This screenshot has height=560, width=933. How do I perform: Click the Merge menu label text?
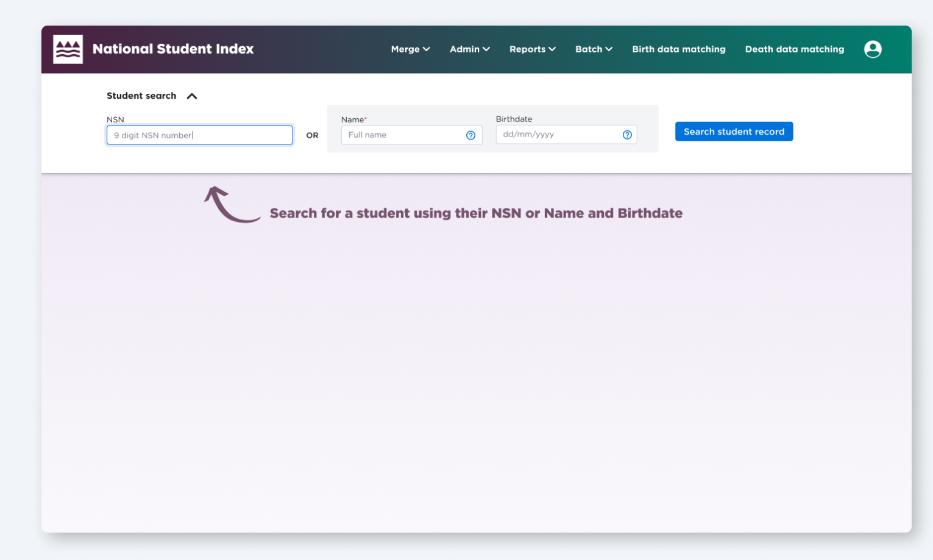click(405, 49)
